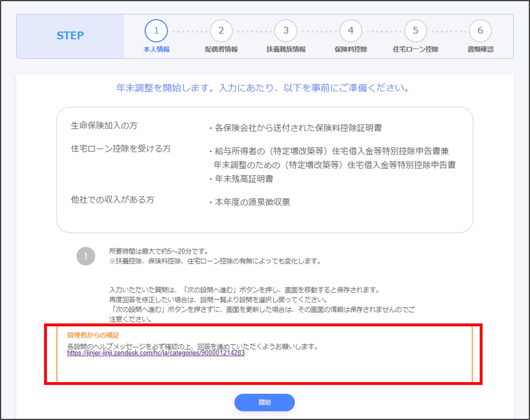530x420 pixels.
Task: Select the step 5 circle icon
Action: click(x=415, y=31)
